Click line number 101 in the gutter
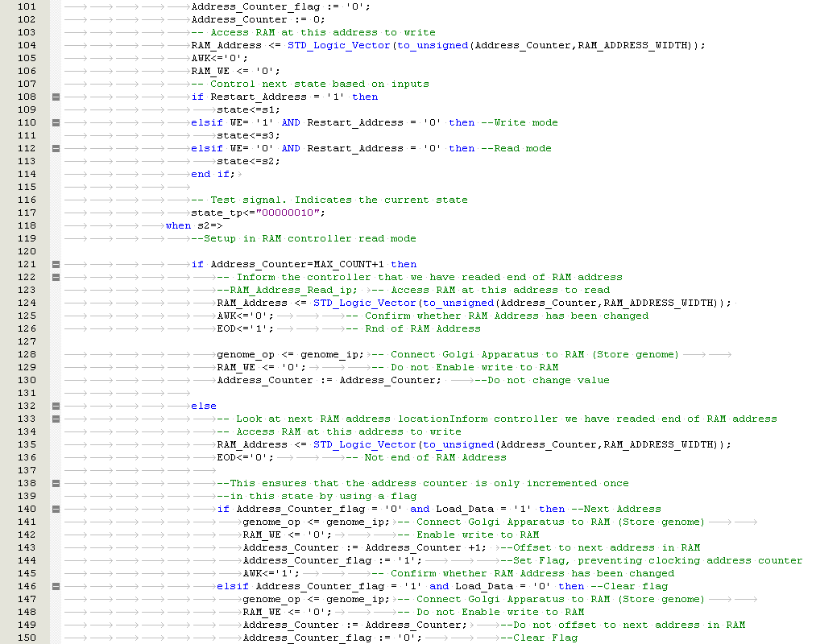 [x=27, y=6]
